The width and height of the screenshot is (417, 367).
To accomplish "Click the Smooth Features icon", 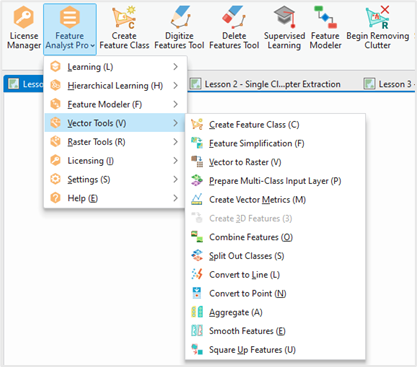I will [x=197, y=331].
